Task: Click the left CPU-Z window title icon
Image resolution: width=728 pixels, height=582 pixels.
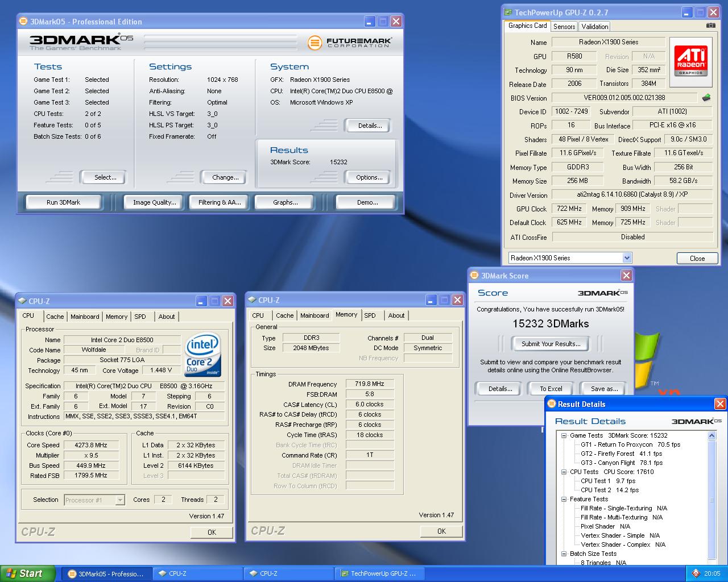Action: coord(22,301)
